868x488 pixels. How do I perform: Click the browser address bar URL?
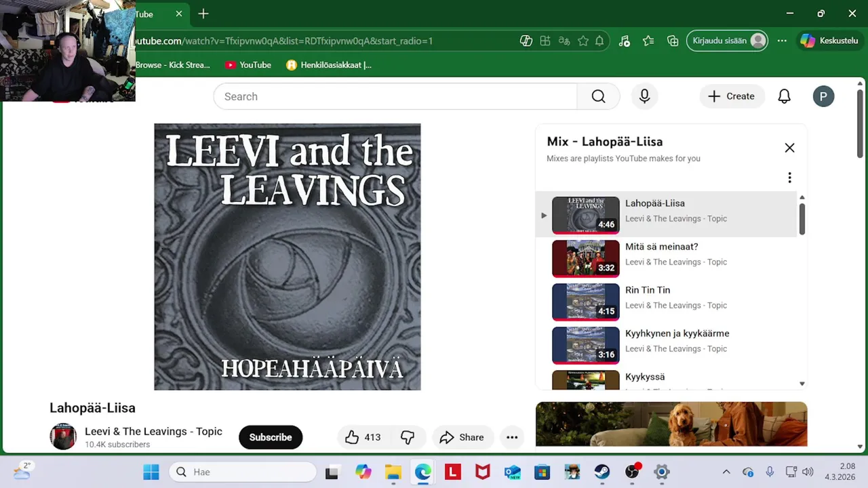click(x=283, y=41)
